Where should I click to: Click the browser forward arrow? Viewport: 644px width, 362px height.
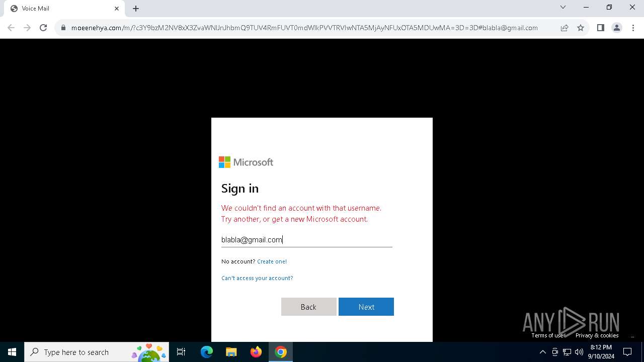coord(27,28)
